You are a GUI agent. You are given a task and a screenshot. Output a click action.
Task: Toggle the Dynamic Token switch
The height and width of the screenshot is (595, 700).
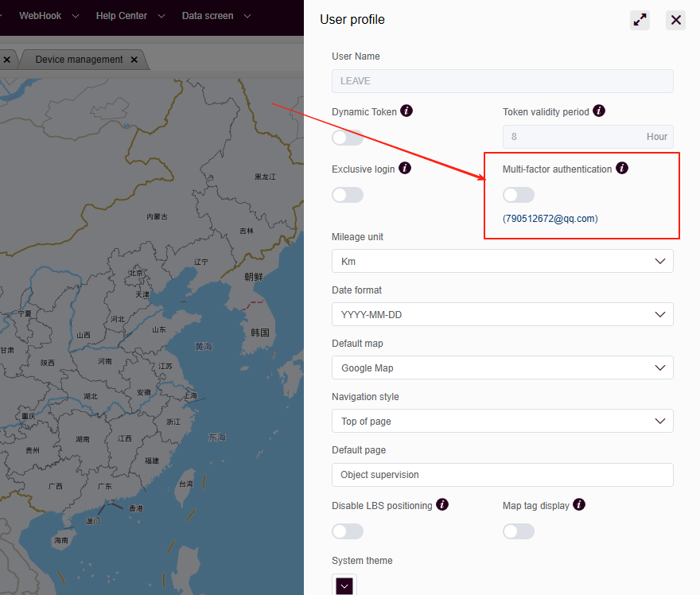(x=348, y=138)
